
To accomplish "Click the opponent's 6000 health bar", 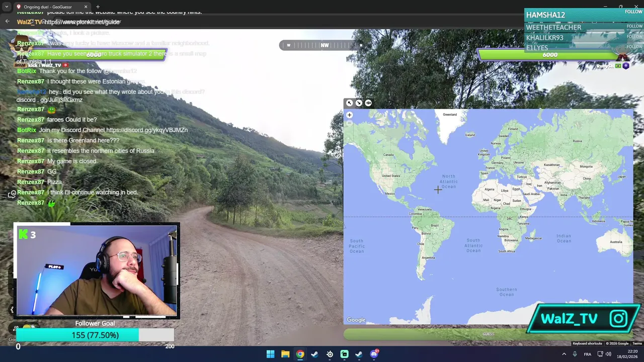I will pos(549,54).
